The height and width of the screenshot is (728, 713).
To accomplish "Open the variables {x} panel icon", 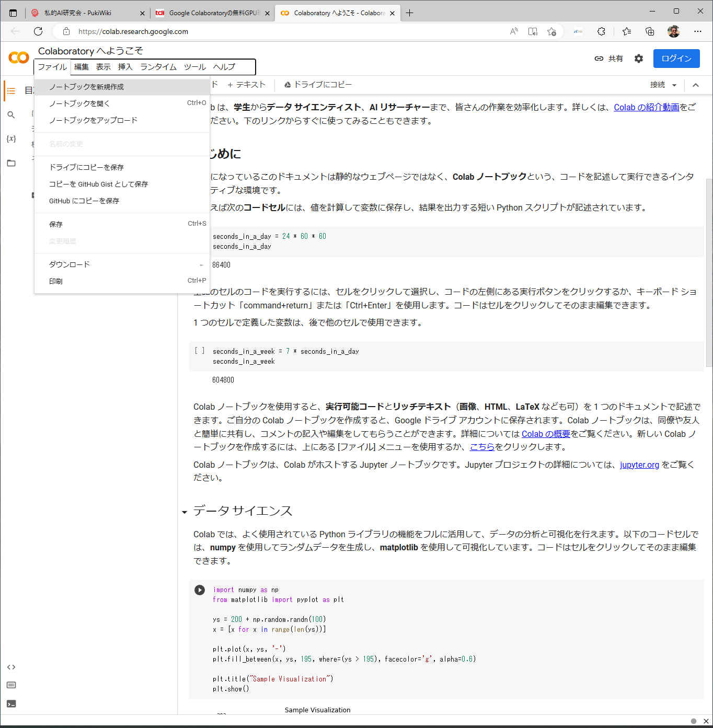I will [x=11, y=139].
